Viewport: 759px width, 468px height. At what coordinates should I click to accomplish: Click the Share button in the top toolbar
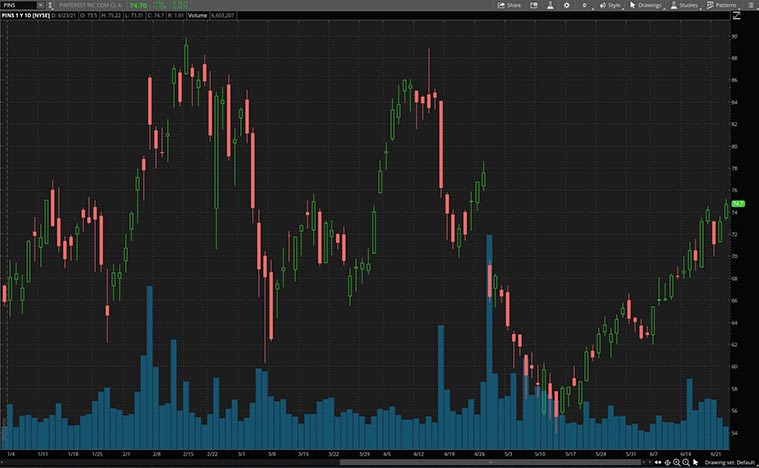click(x=510, y=5)
